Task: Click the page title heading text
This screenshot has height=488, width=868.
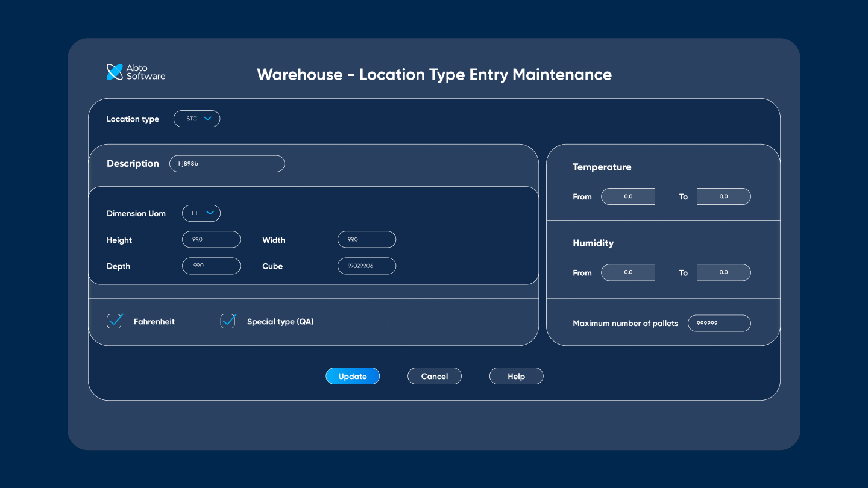Action: coord(434,75)
